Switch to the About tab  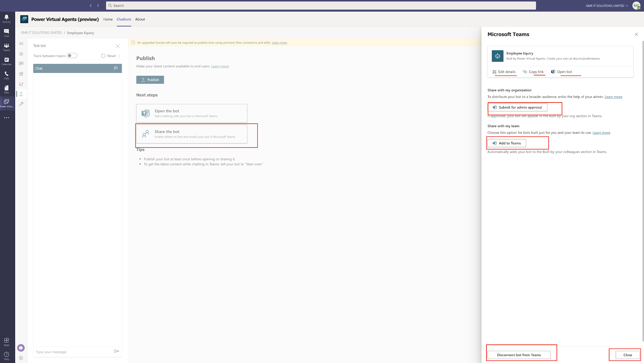click(x=140, y=19)
